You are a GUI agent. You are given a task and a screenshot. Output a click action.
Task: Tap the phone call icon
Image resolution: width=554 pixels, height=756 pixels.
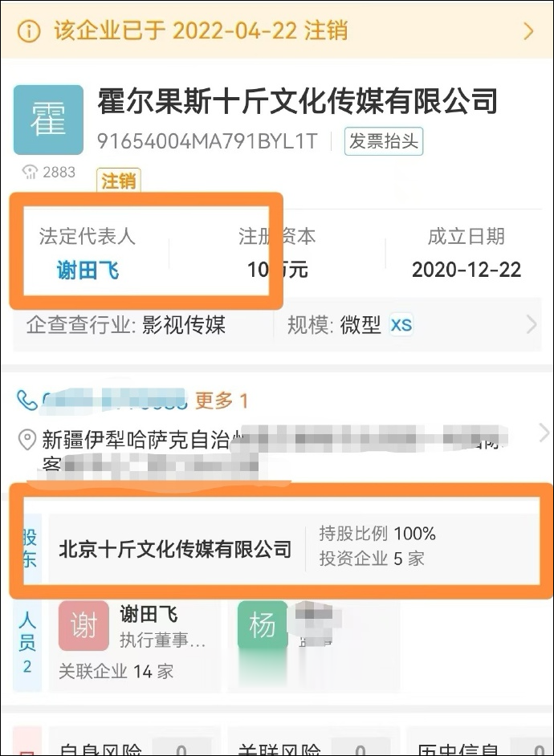point(27,400)
